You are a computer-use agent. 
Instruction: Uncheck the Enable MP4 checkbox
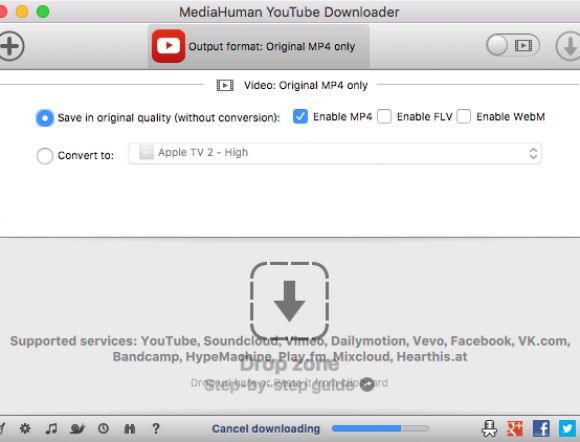tap(300, 117)
